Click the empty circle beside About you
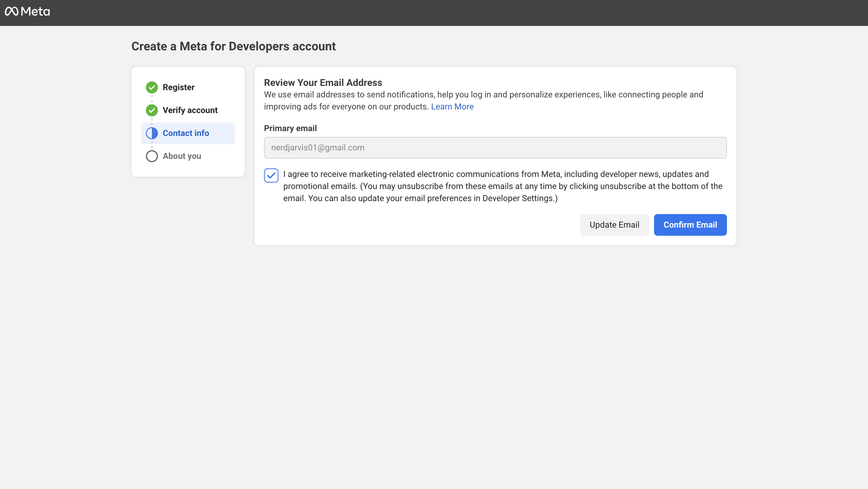 point(152,156)
